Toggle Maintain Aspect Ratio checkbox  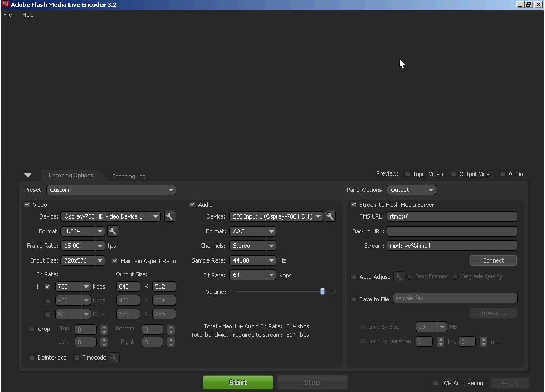(115, 260)
